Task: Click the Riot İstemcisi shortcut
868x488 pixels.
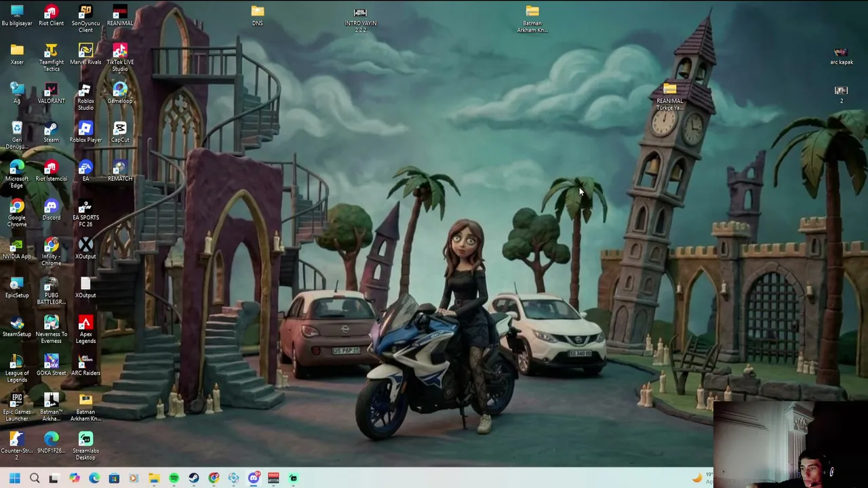Action: pos(51,171)
